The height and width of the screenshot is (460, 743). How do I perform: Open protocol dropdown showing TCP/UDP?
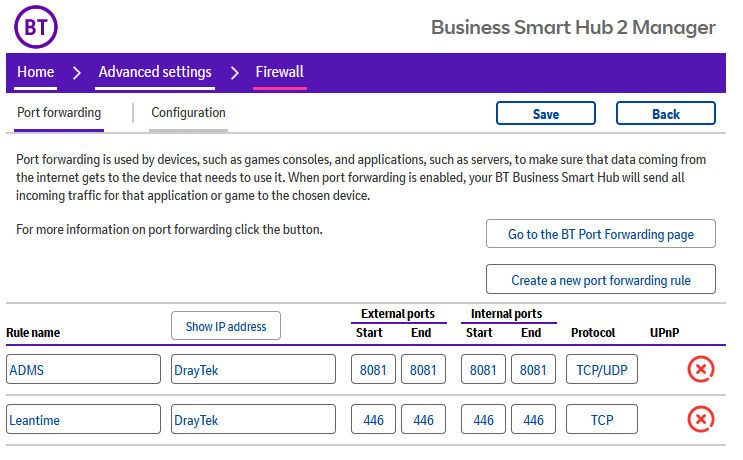pyautogui.click(x=602, y=370)
